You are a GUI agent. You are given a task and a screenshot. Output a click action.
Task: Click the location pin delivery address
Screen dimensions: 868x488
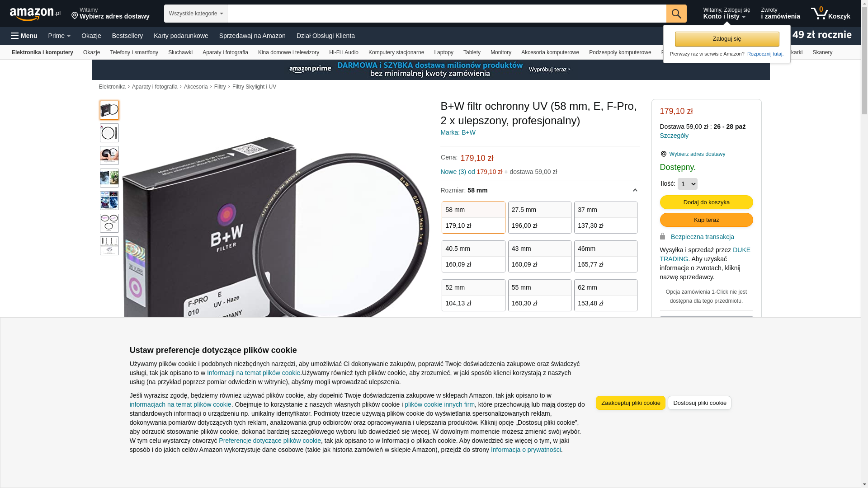(x=110, y=14)
